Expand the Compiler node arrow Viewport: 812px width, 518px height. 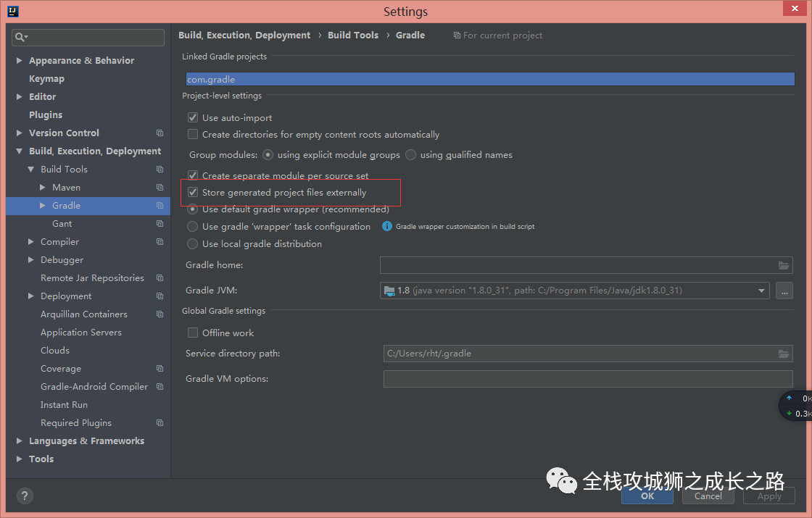point(30,242)
